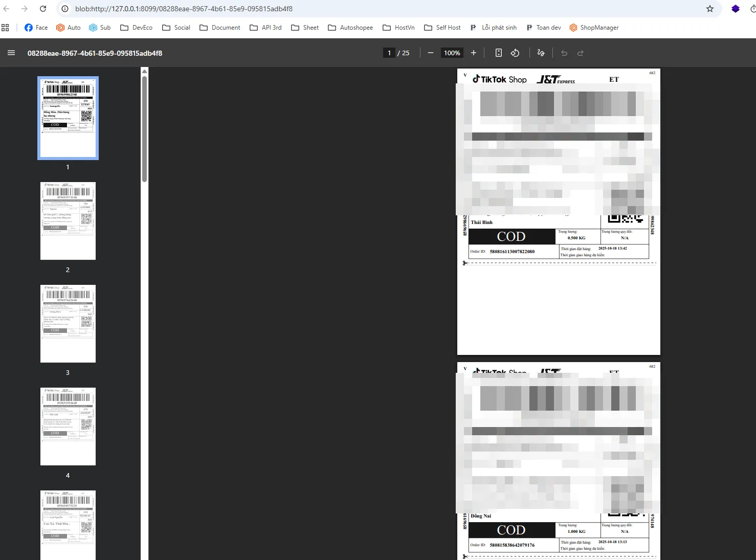Viewport: 756px width, 560px height.
Task: Open the Sub bookmark
Action: point(100,28)
